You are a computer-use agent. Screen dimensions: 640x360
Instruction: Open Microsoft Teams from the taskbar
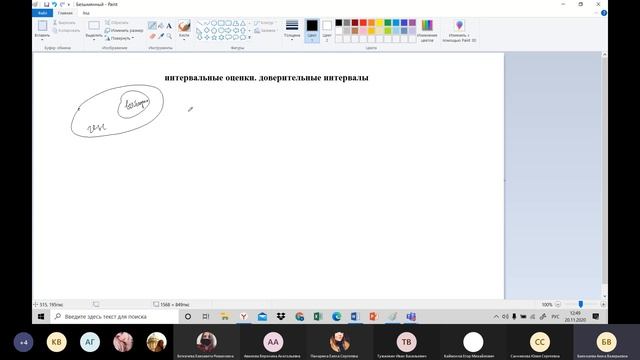411,316
